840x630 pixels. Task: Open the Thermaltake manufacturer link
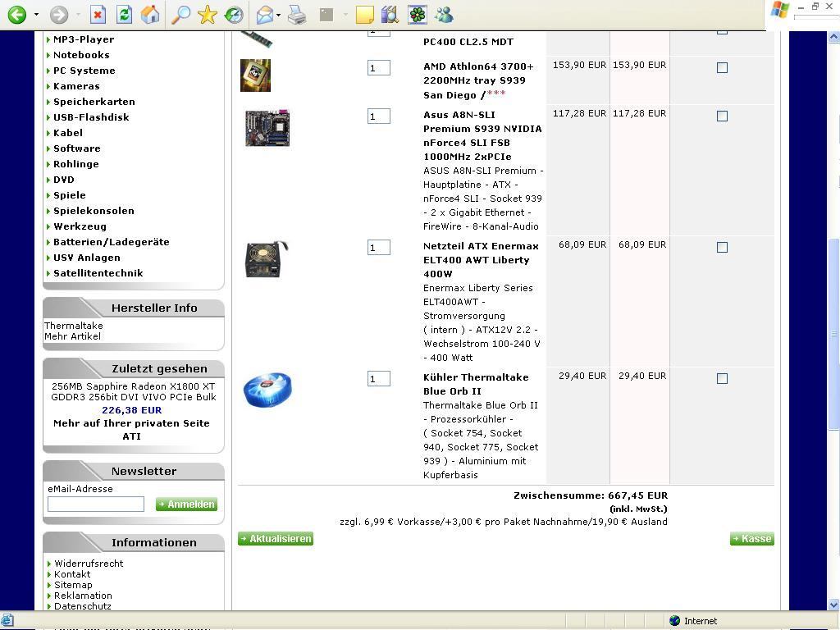73,325
